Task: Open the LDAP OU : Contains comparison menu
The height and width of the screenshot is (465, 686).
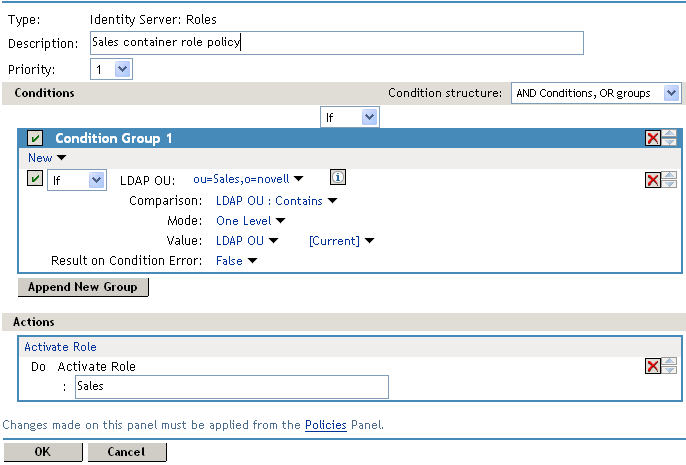Action: 276,200
